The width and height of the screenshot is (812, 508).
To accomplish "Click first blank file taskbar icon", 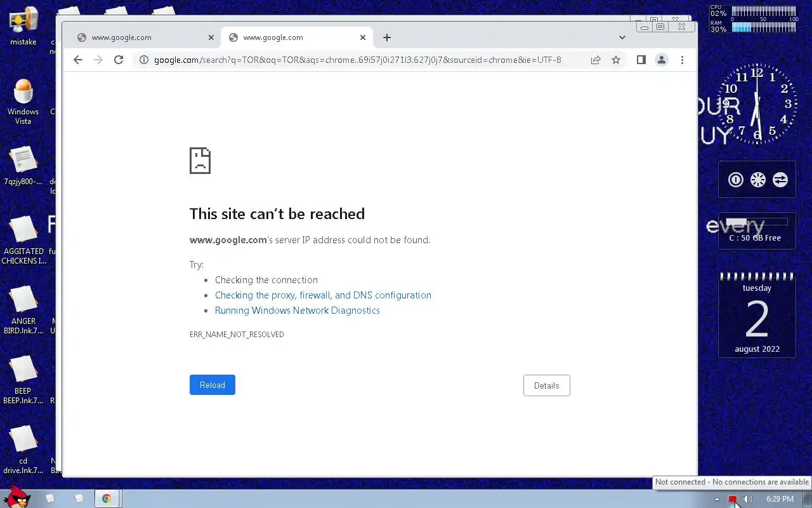I will coord(50,498).
